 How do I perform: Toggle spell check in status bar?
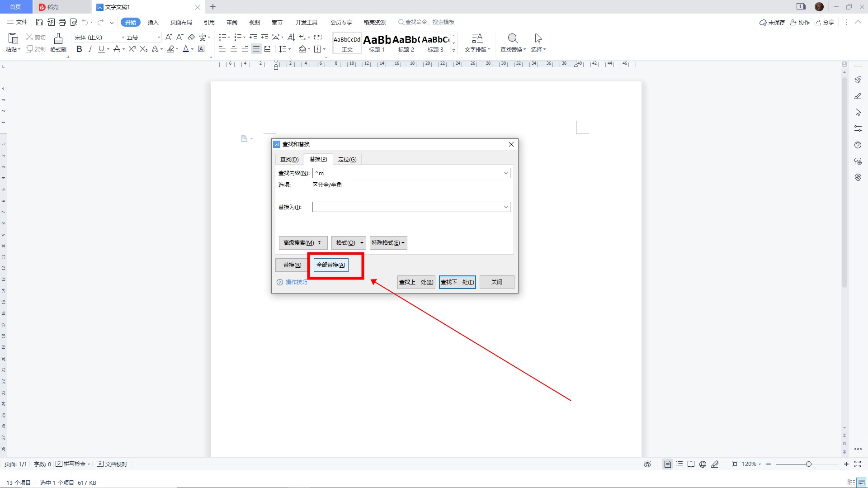pos(59,464)
